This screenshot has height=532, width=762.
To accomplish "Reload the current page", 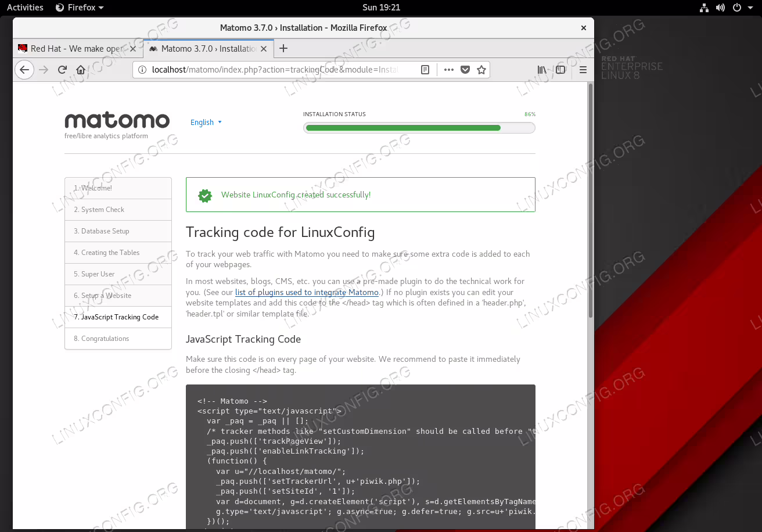I will [62, 70].
